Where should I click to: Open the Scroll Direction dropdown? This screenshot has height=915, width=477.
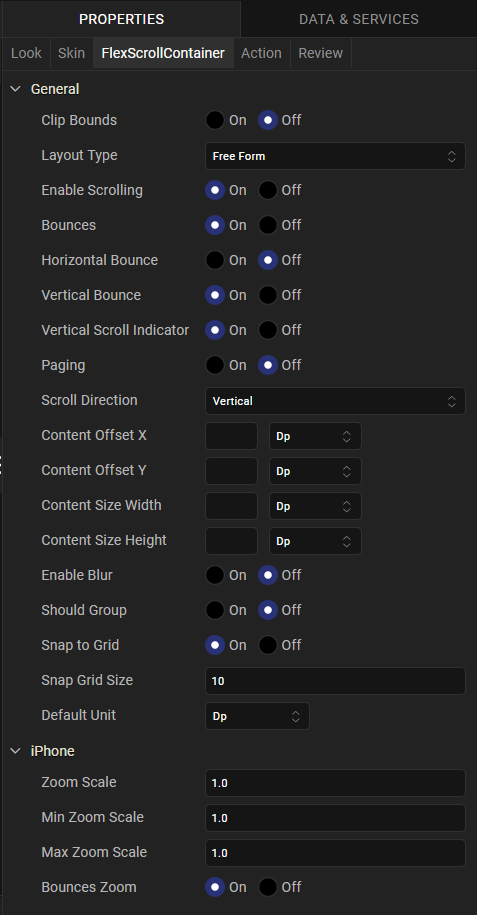click(x=335, y=401)
